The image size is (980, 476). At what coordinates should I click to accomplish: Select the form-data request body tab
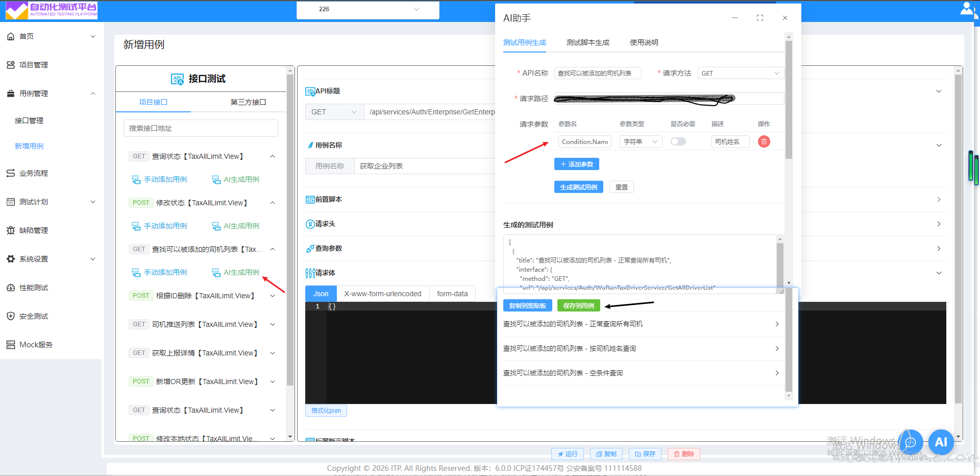(x=452, y=294)
